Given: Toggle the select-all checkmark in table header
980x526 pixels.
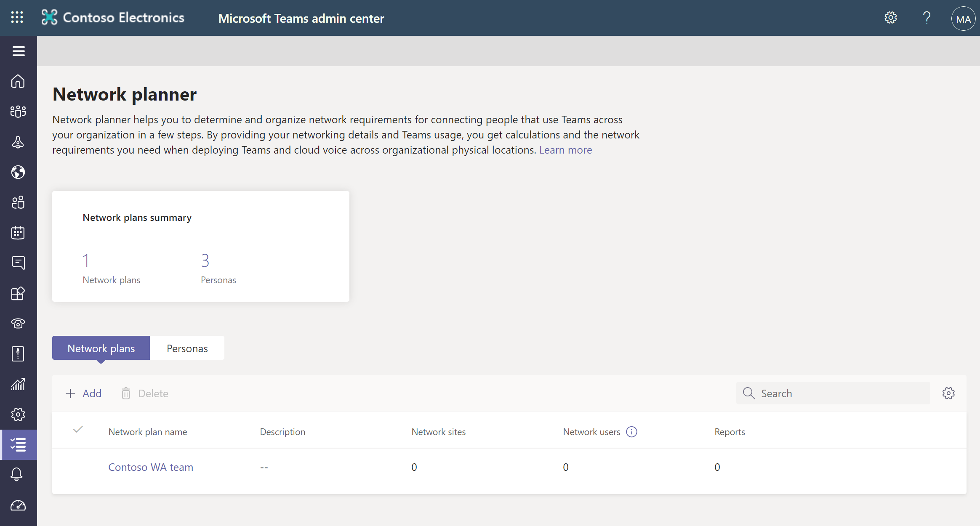Looking at the screenshot, I should pyautogui.click(x=78, y=430).
